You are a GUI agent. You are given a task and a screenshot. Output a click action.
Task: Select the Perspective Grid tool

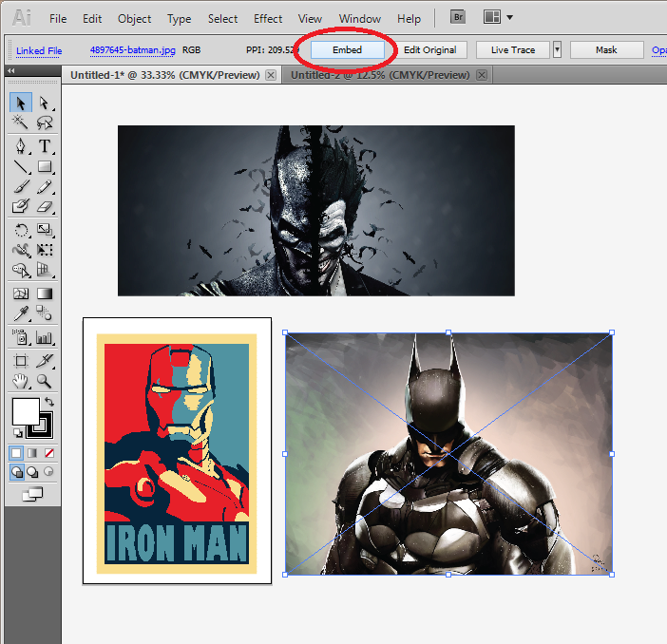click(45, 270)
